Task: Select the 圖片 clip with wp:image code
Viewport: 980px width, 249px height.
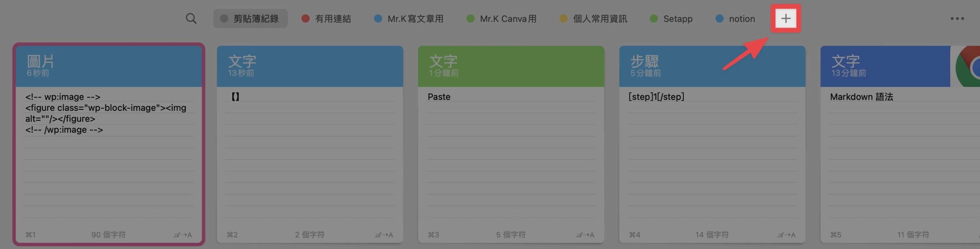Action: coord(109,144)
